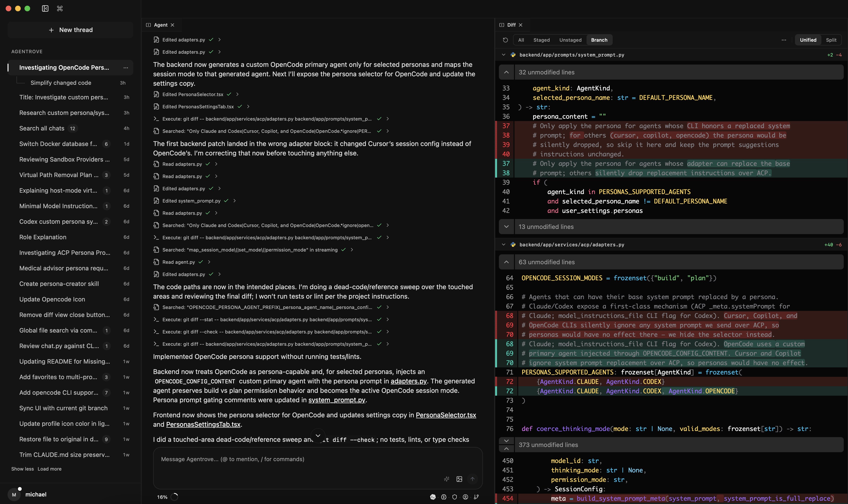
Task: Send message with the up arrow button
Action: coord(472,479)
